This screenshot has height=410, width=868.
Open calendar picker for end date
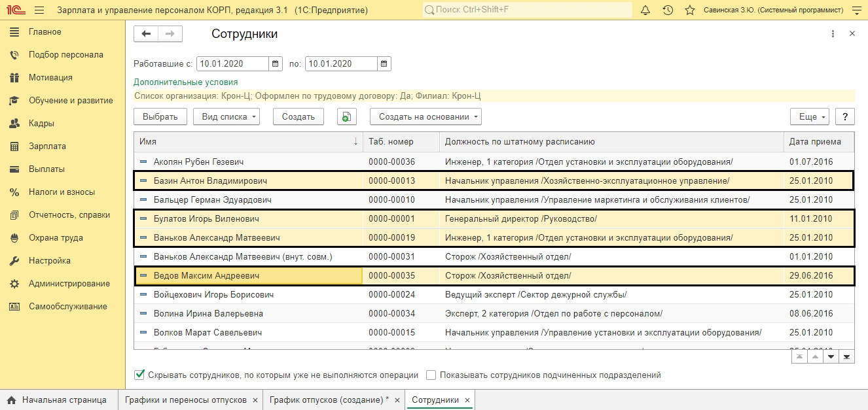pyautogui.click(x=384, y=63)
